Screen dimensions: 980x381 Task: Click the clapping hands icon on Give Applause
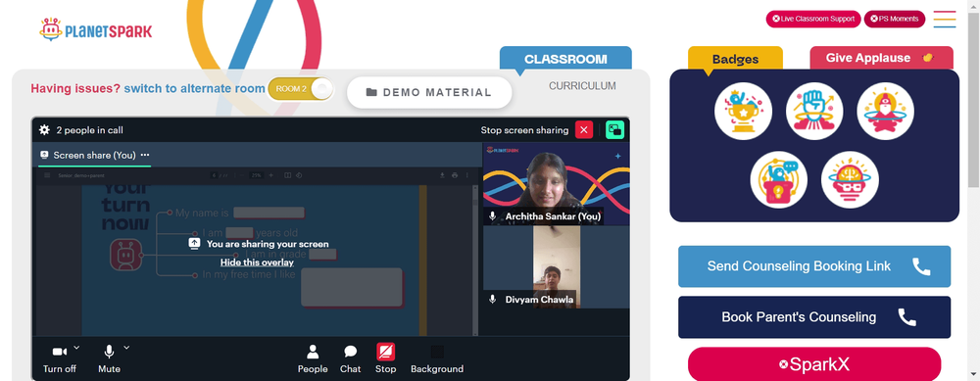[927, 58]
